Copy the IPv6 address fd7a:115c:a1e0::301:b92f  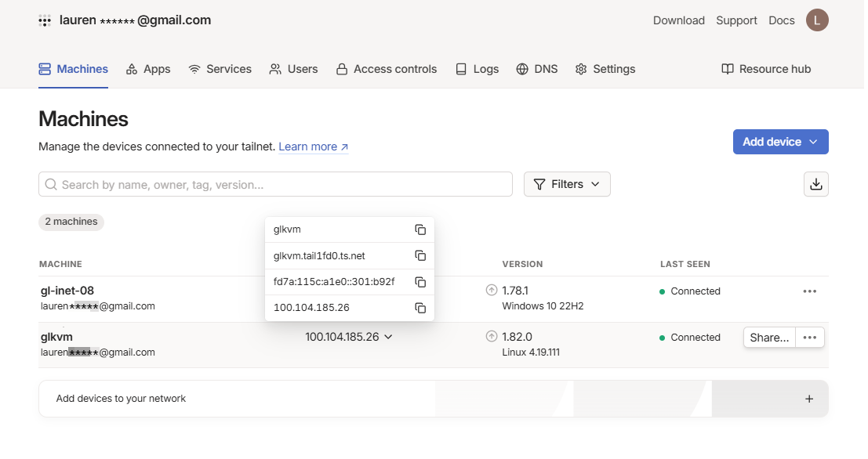pyautogui.click(x=420, y=282)
